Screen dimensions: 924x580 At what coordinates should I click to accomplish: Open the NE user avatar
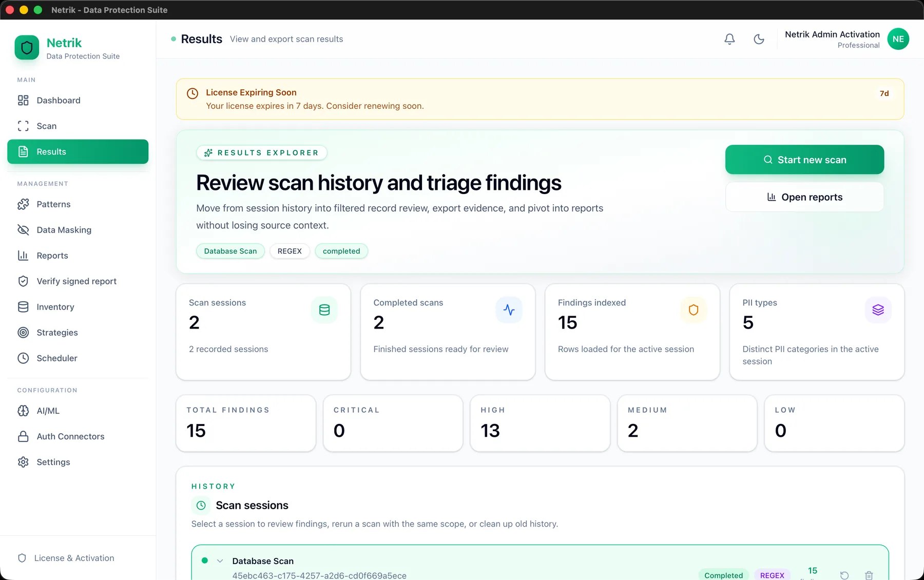[x=898, y=39]
